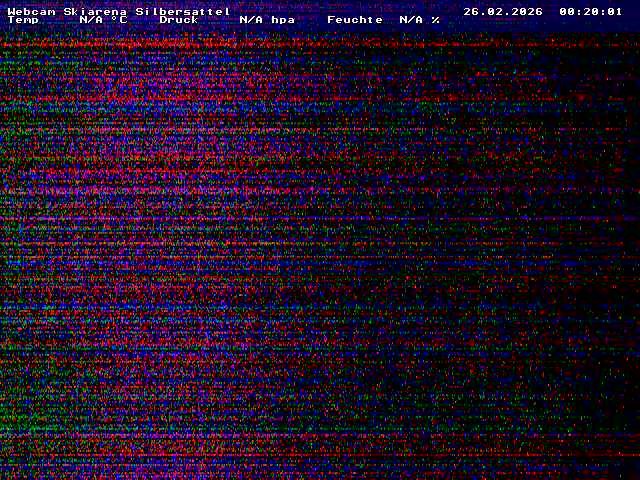Select the "Silbersattel" location name
Viewport: 640px width, 480px height.
pyautogui.click(x=183, y=11)
